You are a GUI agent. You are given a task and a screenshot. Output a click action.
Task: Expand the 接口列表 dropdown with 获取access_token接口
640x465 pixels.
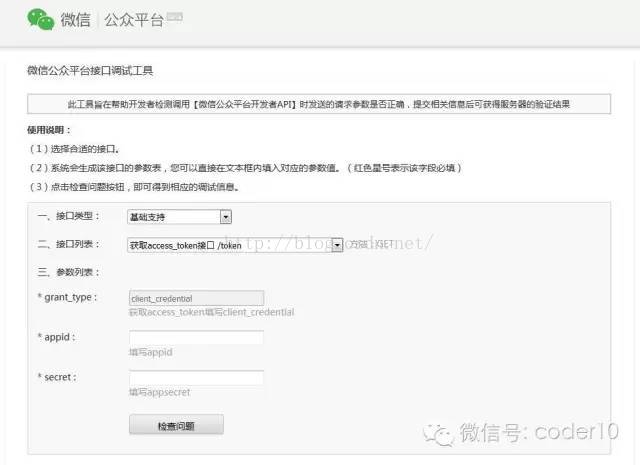point(235,245)
